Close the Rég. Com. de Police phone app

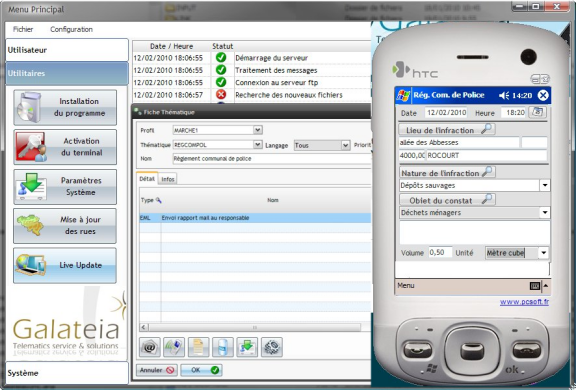tap(543, 95)
